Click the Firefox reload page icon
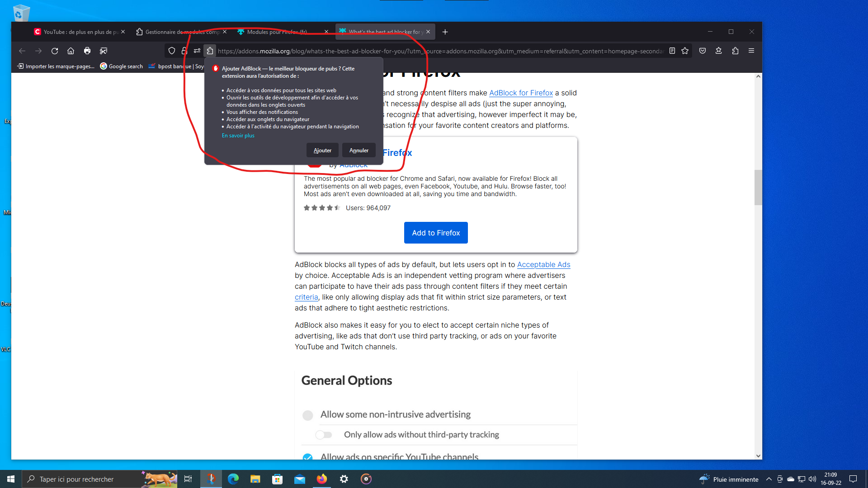This screenshot has width=868, height=488. [55, 51]
